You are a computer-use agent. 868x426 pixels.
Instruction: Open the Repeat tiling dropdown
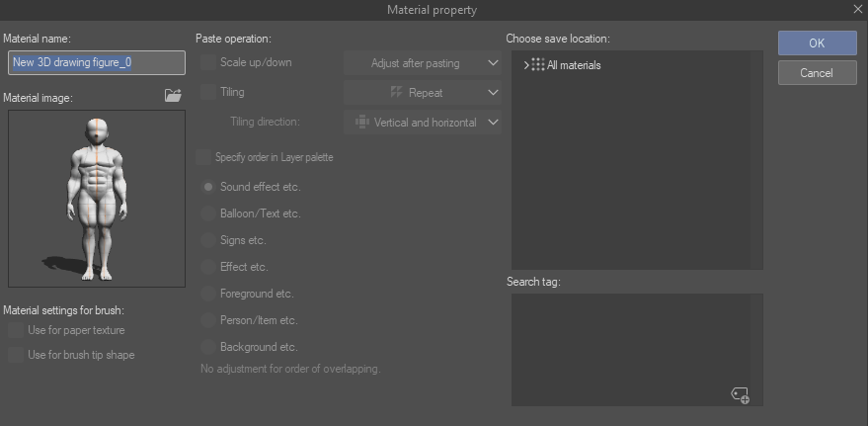click(423, 93)
